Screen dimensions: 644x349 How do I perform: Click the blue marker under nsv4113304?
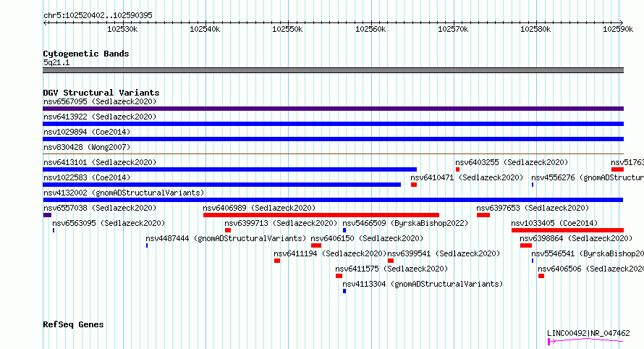click(x=344, y=291)
